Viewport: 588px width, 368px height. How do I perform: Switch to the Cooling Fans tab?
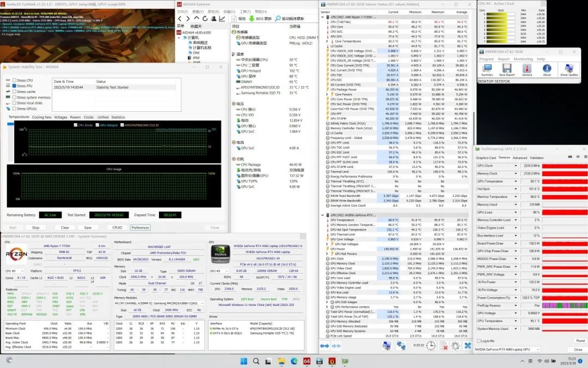pyautogui.click(x=41, y=117)
